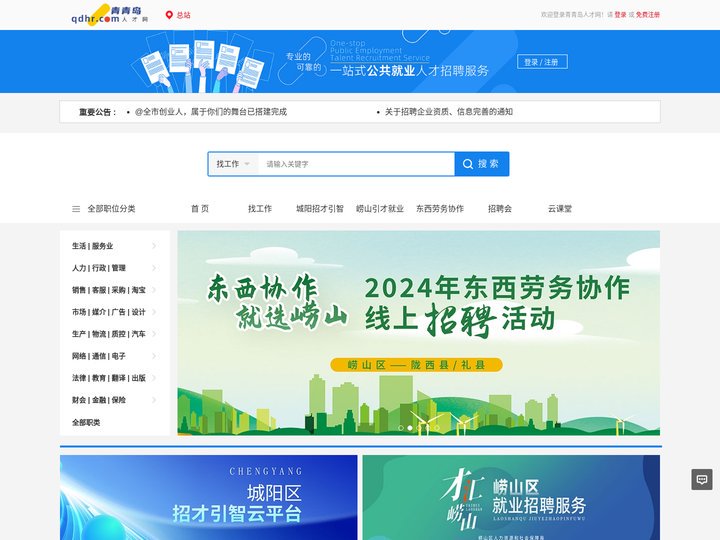Click 生活 | 服务业 category text

pyautogui.click(x=92, y=246)
